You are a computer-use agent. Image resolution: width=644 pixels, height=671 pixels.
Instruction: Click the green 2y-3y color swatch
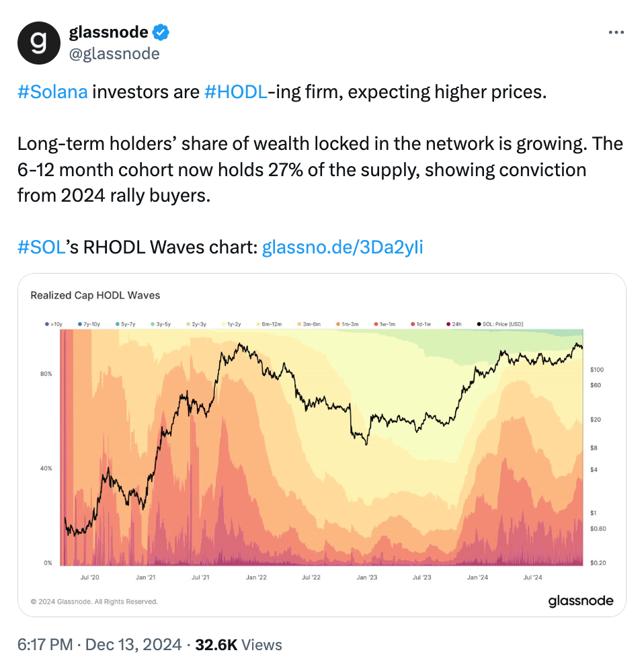click(188, 323)
